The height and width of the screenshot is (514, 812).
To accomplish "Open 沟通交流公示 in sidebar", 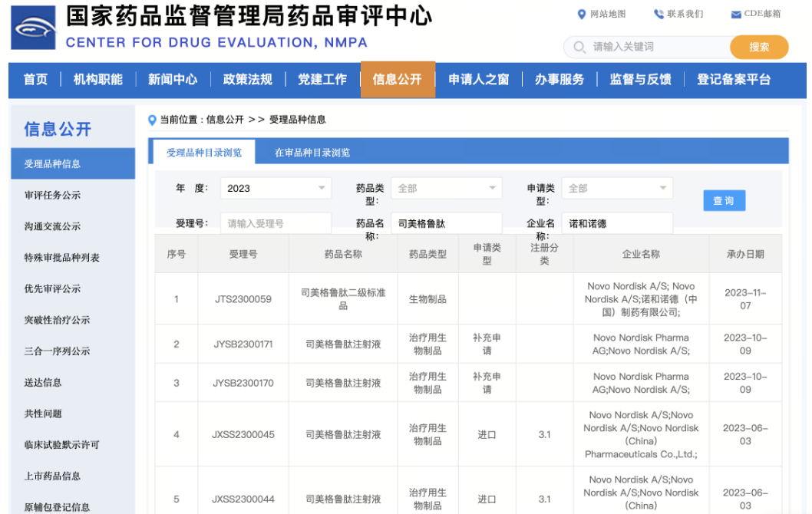I will (x=52, y=226).
